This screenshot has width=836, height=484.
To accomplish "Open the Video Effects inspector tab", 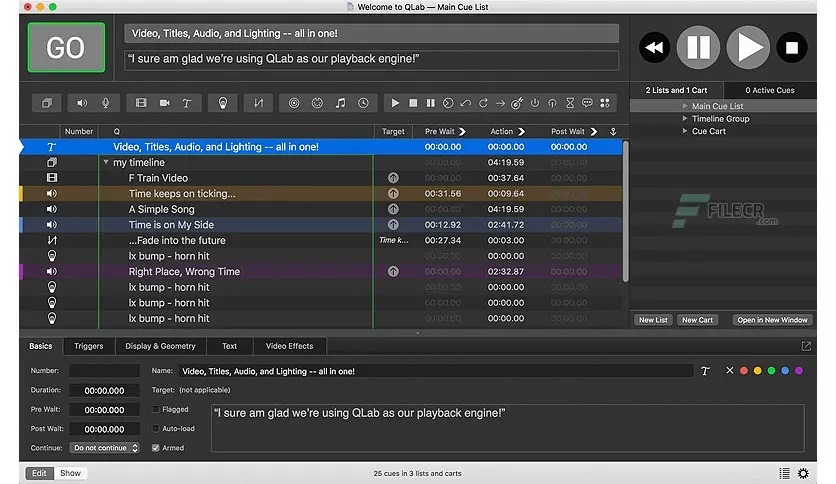I will pos(289,346).
